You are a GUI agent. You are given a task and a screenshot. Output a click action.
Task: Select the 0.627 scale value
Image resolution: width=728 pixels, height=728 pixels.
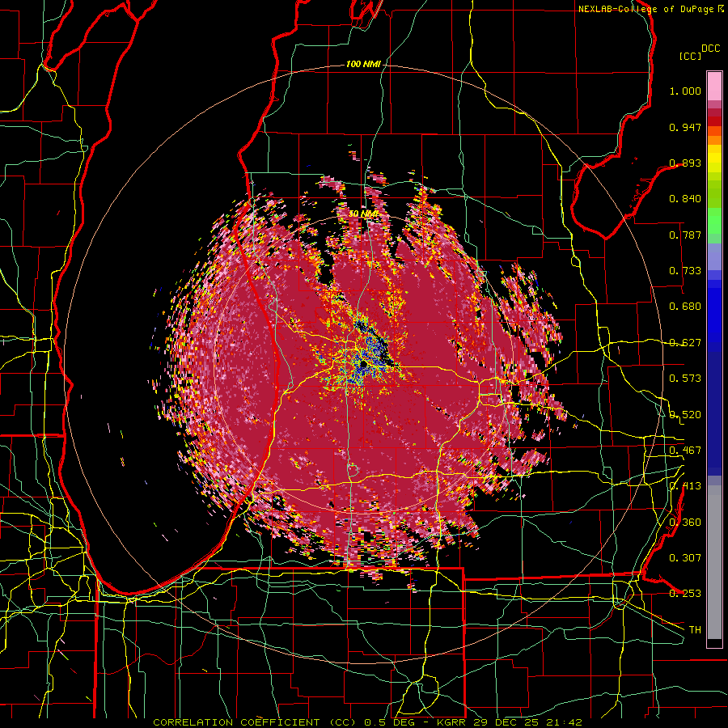pos(685,343)
